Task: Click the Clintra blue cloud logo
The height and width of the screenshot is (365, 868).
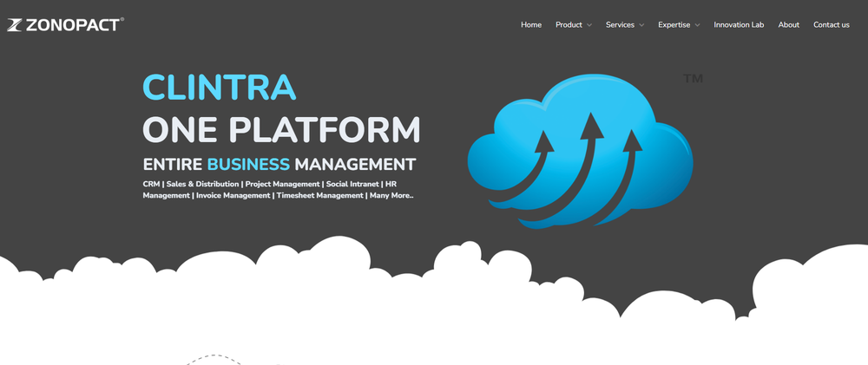Action: [580, 151]
